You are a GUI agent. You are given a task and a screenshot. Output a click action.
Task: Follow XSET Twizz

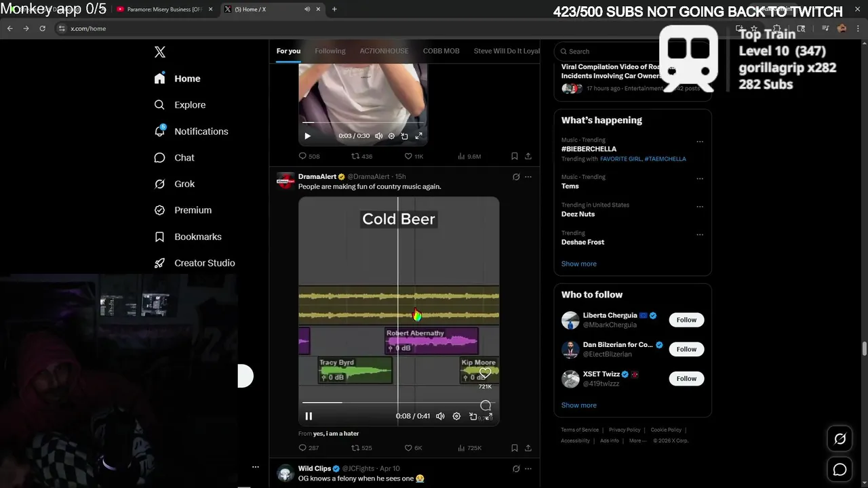click(x=686, y=378)
